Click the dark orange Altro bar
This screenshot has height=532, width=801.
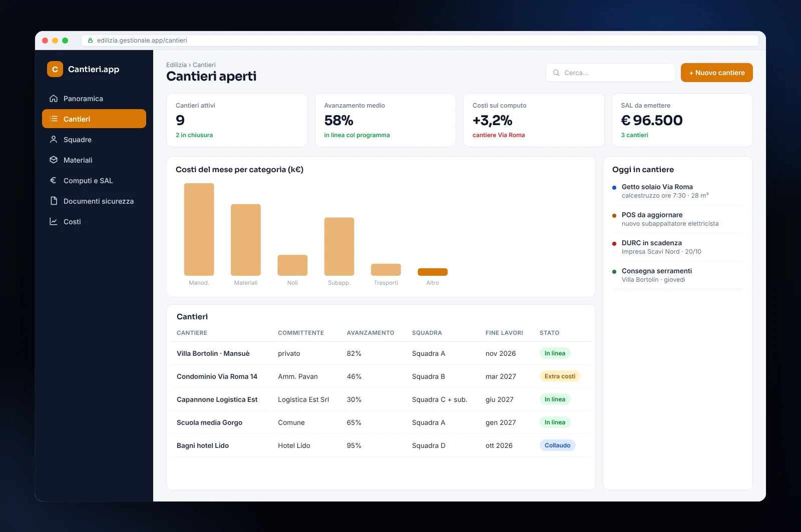[433, 272]
